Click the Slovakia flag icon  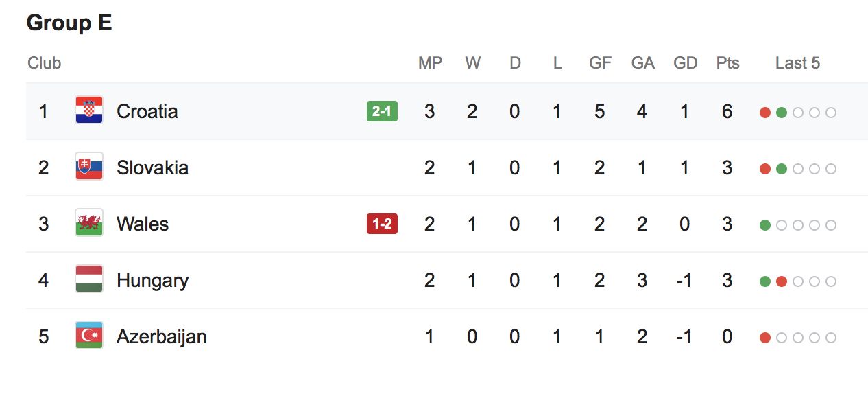point(89,167)
